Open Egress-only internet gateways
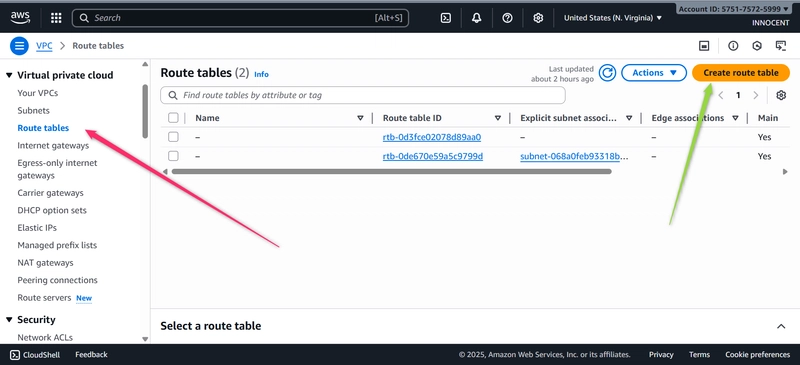Screen dimensions: 800x365 click(x=57, y=169)
